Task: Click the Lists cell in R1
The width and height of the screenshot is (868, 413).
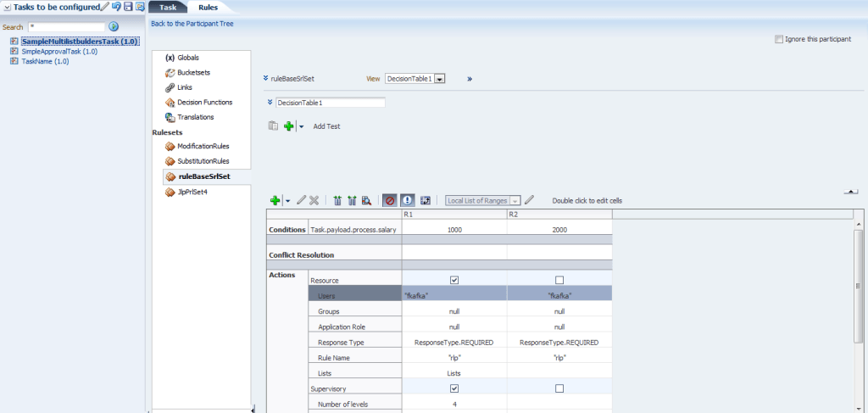Action: pos(454,374)
